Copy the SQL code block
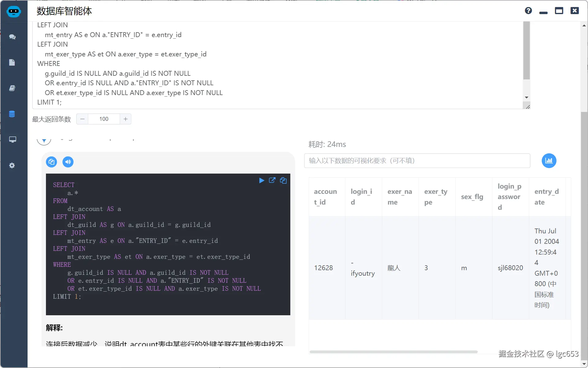588x368 pixels. (283, 181)
